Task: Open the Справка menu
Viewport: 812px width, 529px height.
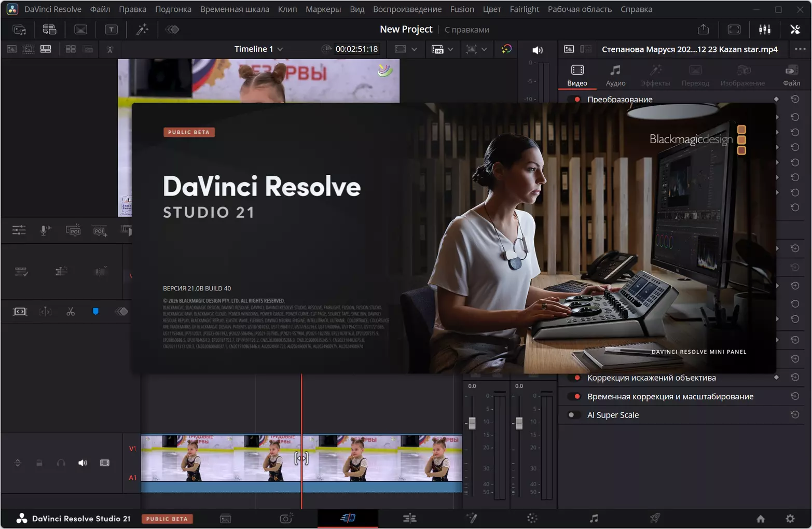Action: click(x=636, y=9)
